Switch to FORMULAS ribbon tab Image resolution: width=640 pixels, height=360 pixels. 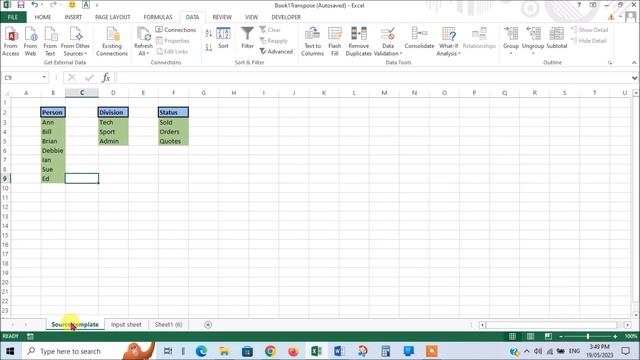point(158,17)
